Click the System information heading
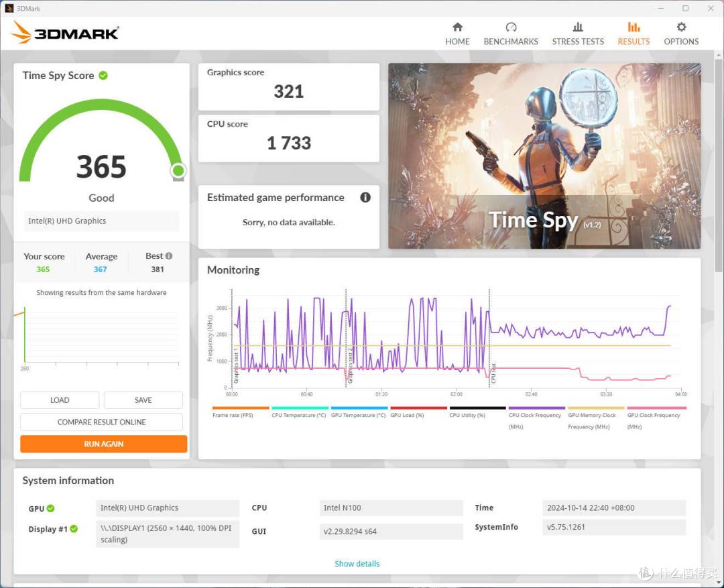Screen dimensions: 724x588 click(x=68, y=480)
